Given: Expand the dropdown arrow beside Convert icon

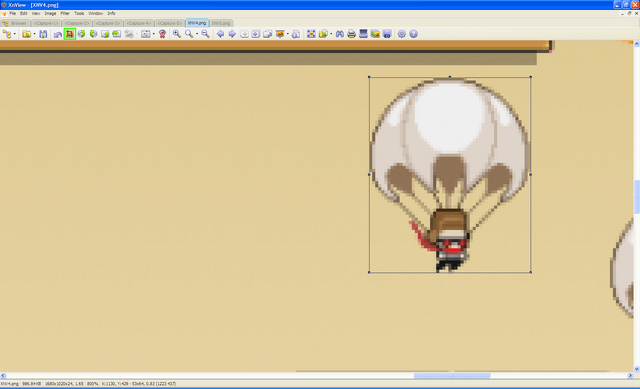Looking at the screenshot, I should pyautogui.click(x=331, y=34).
